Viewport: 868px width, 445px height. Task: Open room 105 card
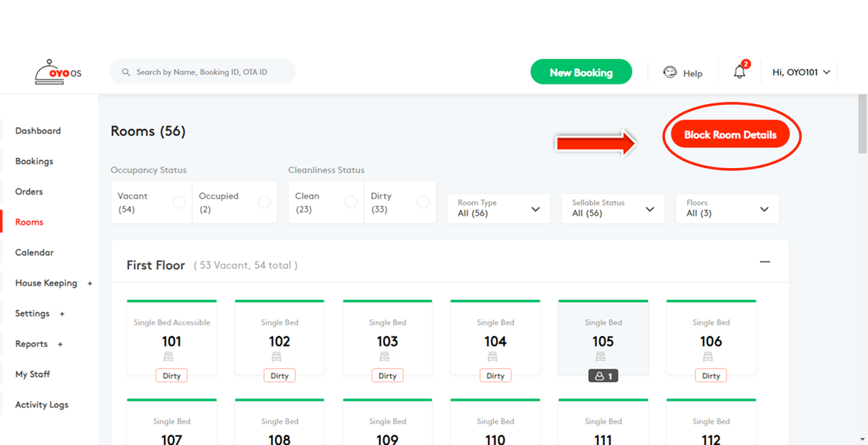603,337
